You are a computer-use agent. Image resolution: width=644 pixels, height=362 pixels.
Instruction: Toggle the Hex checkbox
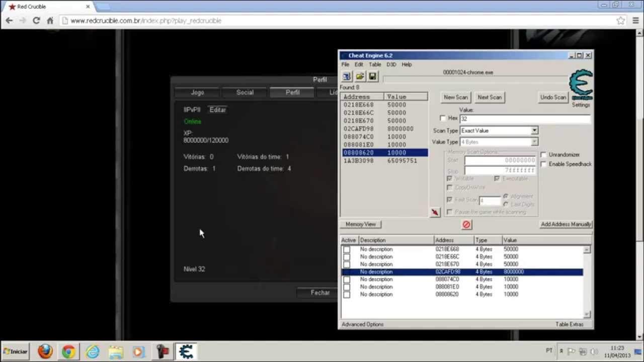click(443, 118)
